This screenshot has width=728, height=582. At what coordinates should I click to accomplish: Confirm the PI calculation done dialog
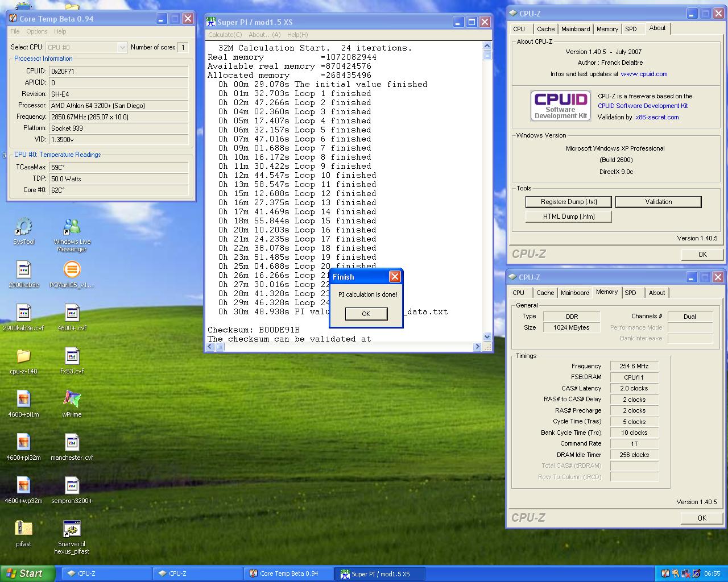coord(366,314)
